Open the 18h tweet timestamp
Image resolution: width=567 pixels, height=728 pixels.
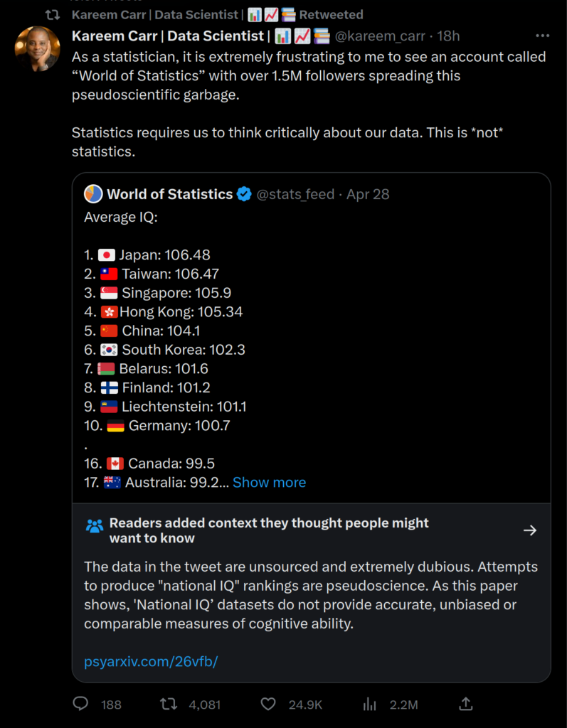click(x=448, y=36)
